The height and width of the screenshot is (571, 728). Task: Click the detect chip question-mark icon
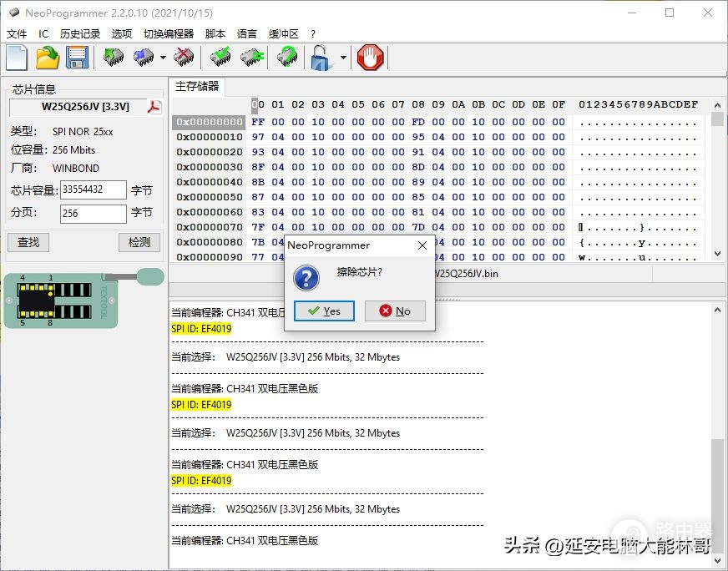tap(287, 58)
